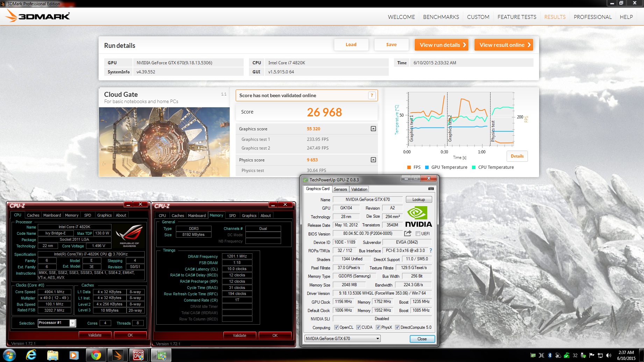This screenshot has height=362, width=644.
Task: Click the NVIDIA logo in GPU-Z
Action: pos(418,217)
